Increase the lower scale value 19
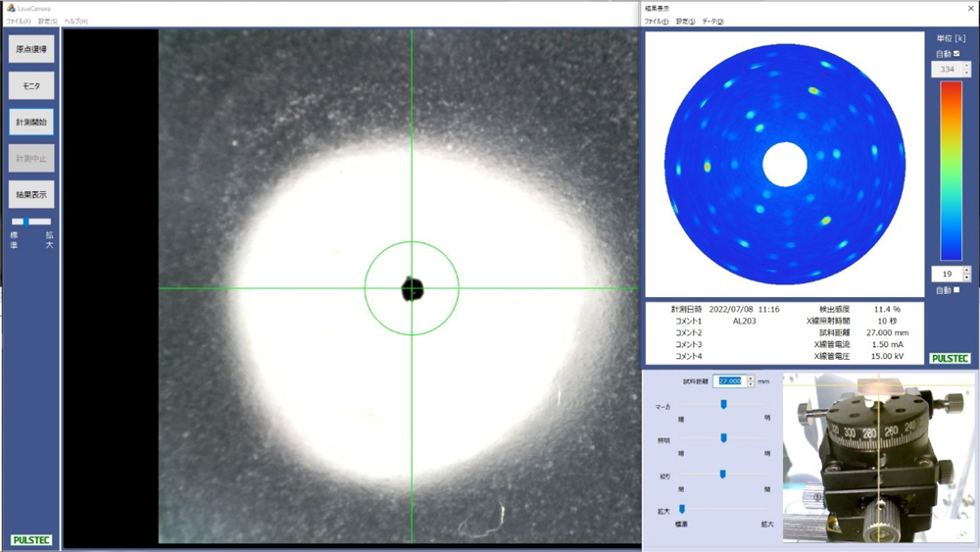The height and width of the screenshot is (552, 980). click(967, 270)
